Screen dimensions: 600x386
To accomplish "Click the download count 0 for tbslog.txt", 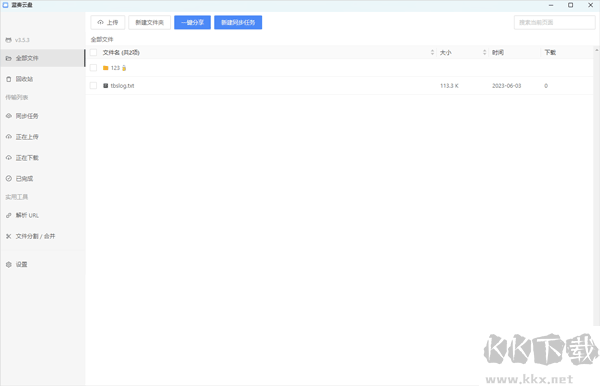I will tap(546, 86).
